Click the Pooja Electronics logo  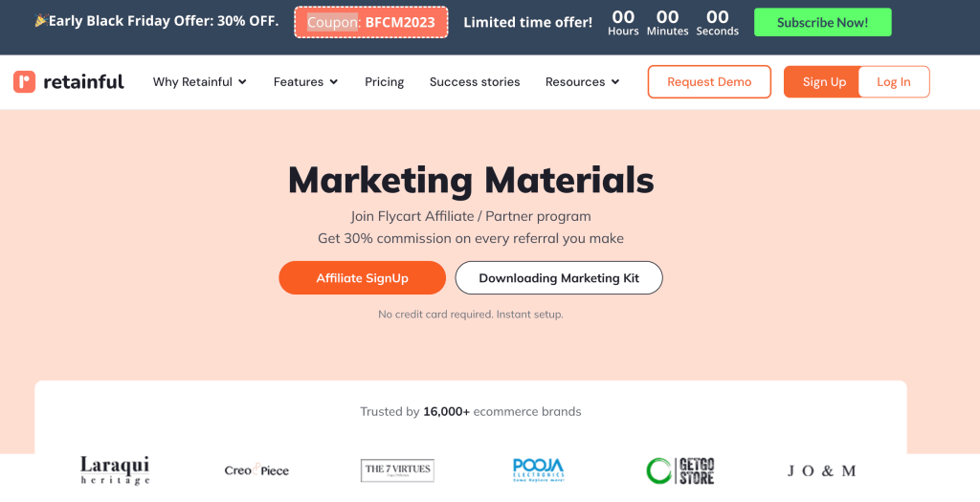538,470
